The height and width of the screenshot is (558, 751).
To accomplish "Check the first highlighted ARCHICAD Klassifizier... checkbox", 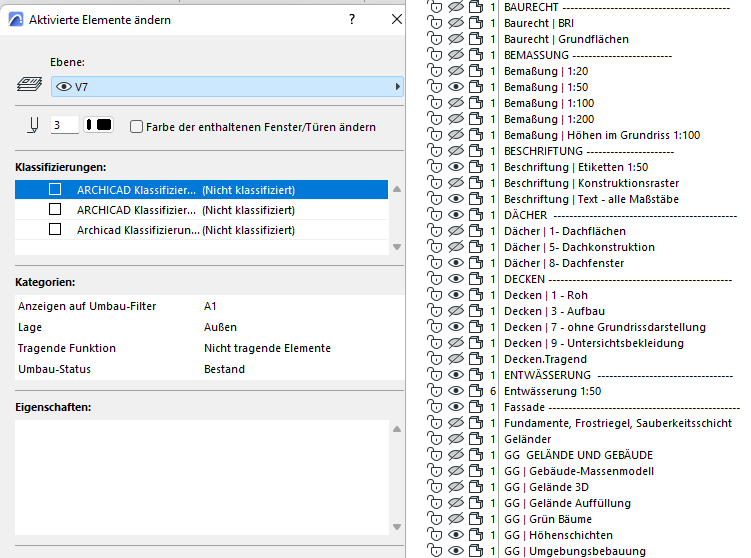I will [55, 190].
